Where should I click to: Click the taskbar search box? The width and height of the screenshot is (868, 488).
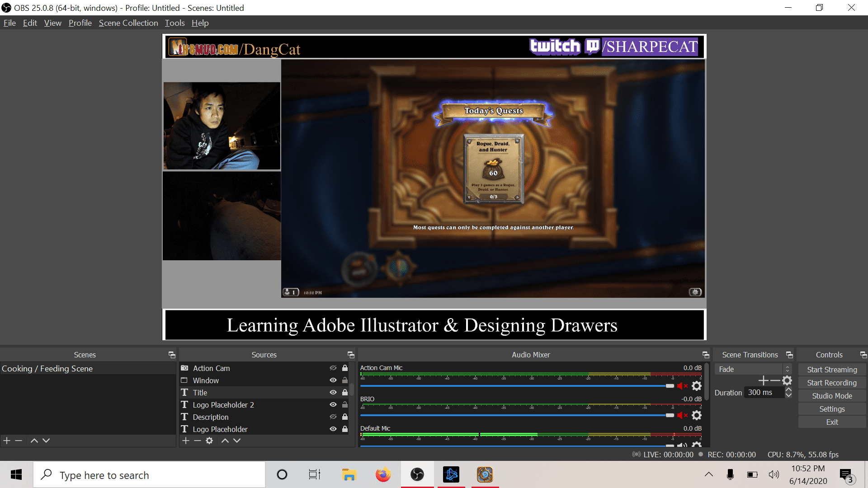point(149,475)
